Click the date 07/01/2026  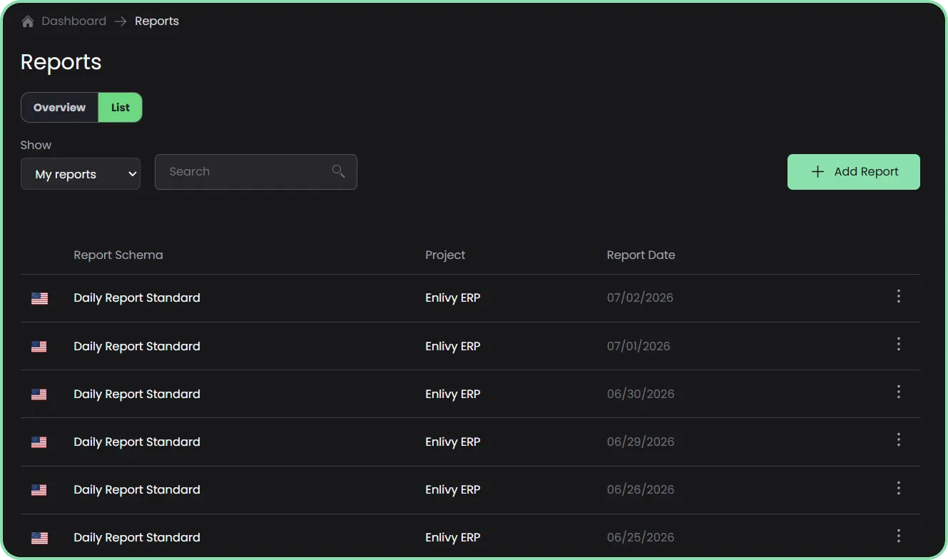click(x=638, y=346)
